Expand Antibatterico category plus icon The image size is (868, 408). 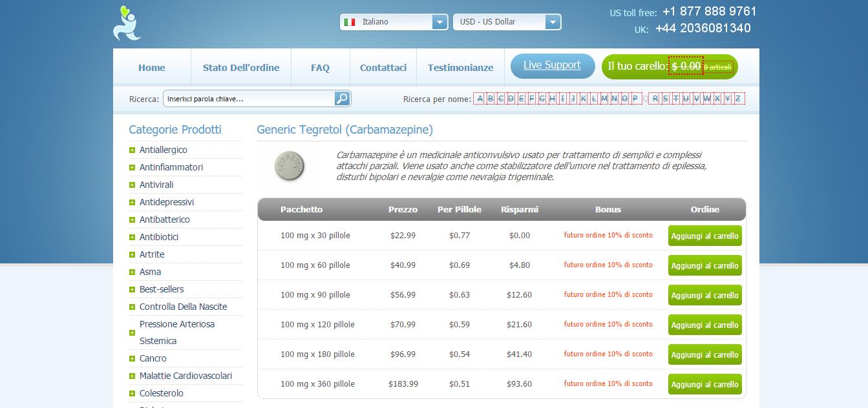coord(132,220)
